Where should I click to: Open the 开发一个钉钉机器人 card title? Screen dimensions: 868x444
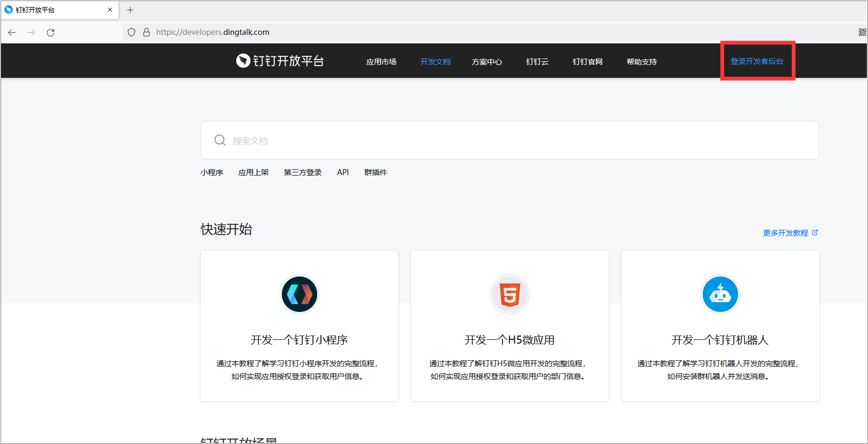click(720, 340)
